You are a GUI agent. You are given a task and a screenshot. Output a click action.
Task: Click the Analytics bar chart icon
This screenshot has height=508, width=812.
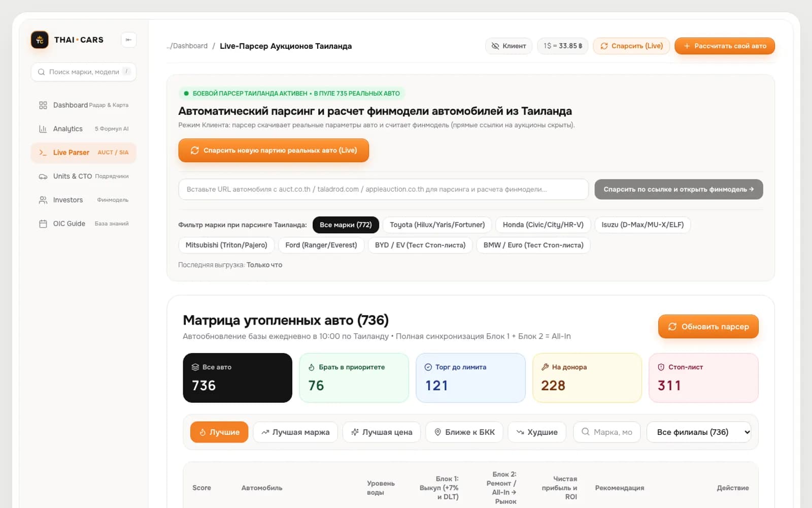(x=43, y=129)
